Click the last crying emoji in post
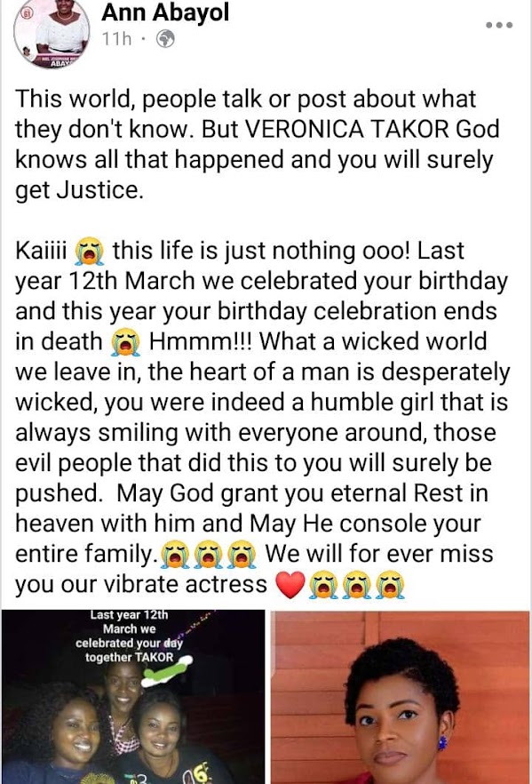Screen dimensions: 532x784 390,585
